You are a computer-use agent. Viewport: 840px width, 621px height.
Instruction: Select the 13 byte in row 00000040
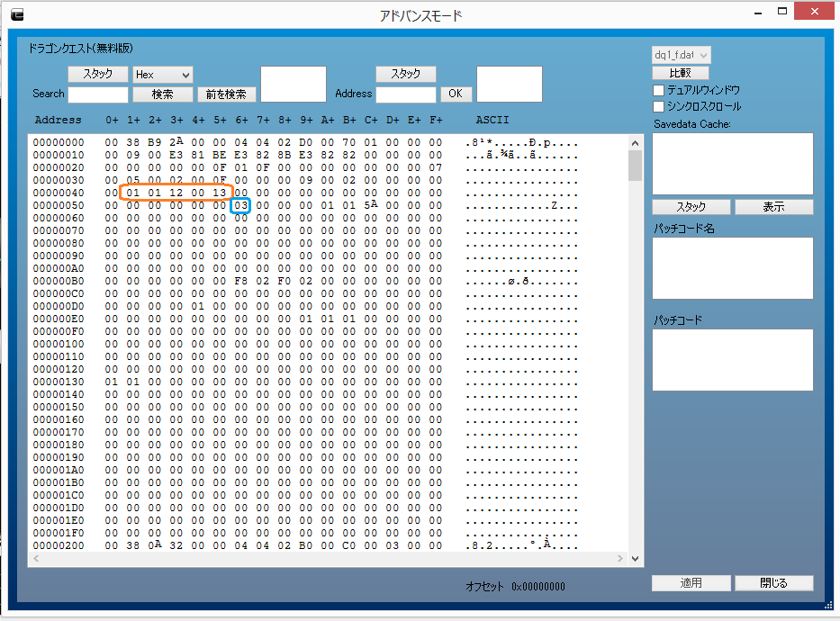coord(220,193)
